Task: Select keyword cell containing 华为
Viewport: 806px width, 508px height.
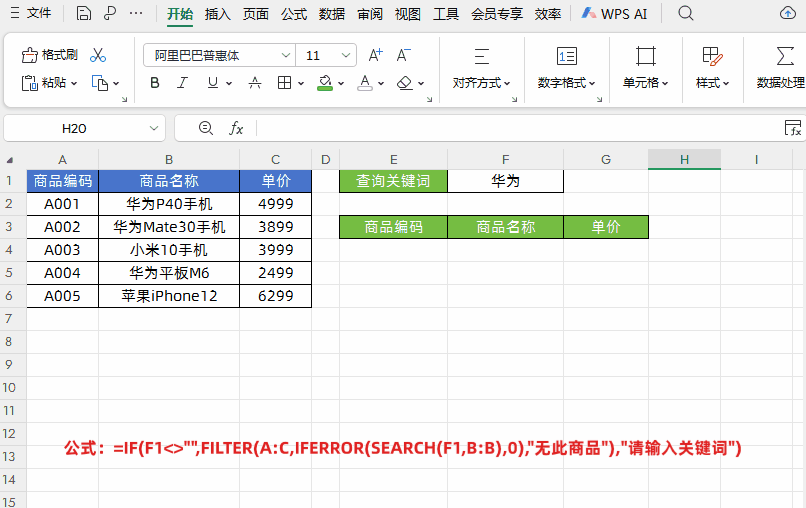Action: pos(505,181)
